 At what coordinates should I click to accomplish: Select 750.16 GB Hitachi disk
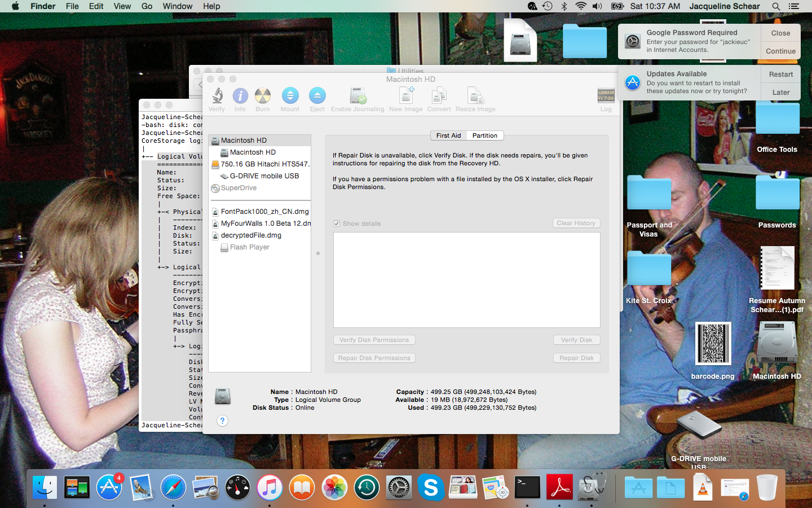259,164
